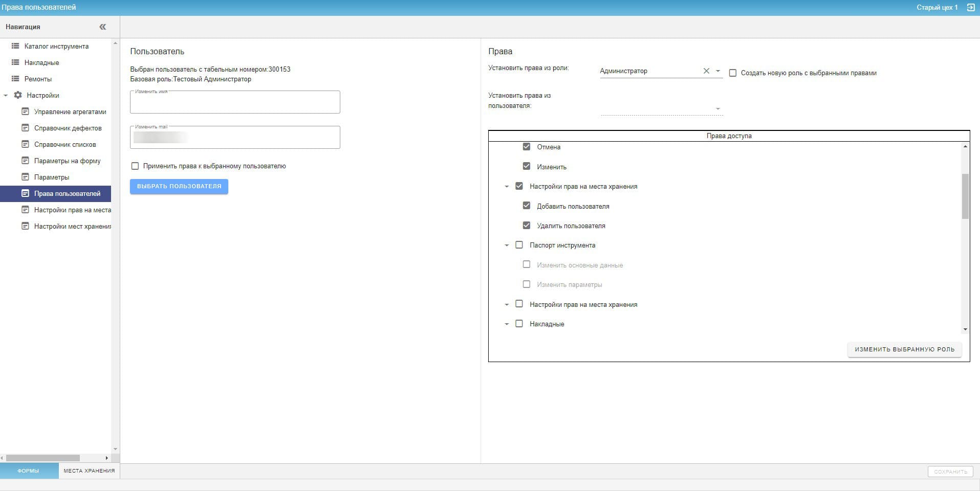Open Управление агрегатами in navigation
This screenshot has width=980, height=491.
pyautogui.click(x=70, y=111)
